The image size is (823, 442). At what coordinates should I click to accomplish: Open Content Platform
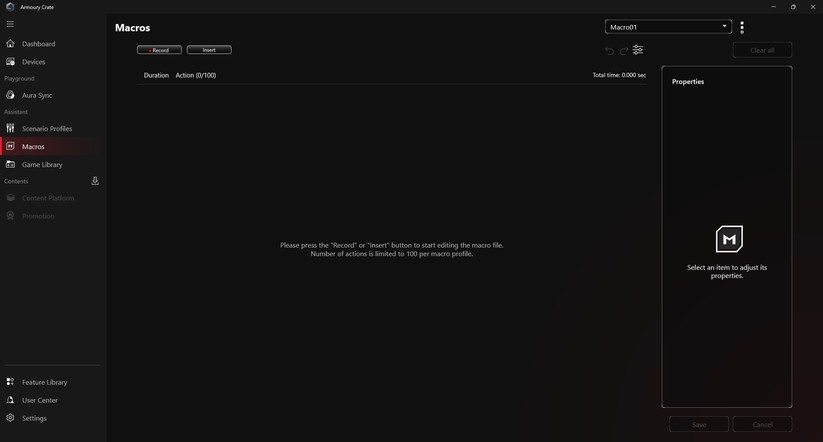(48, 198)
